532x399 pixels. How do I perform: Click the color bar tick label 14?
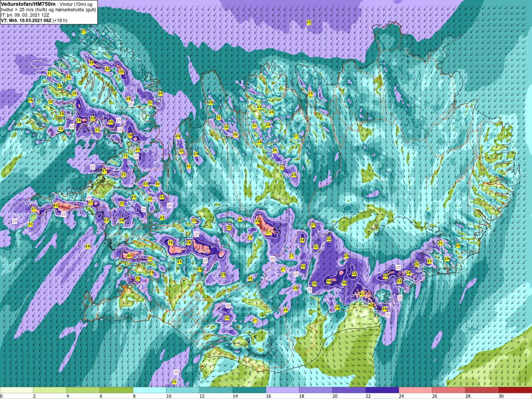(x=235, y=396)
